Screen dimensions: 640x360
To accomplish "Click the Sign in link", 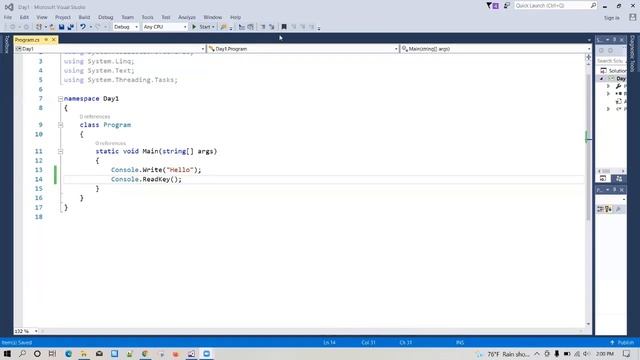I will 611,18.
